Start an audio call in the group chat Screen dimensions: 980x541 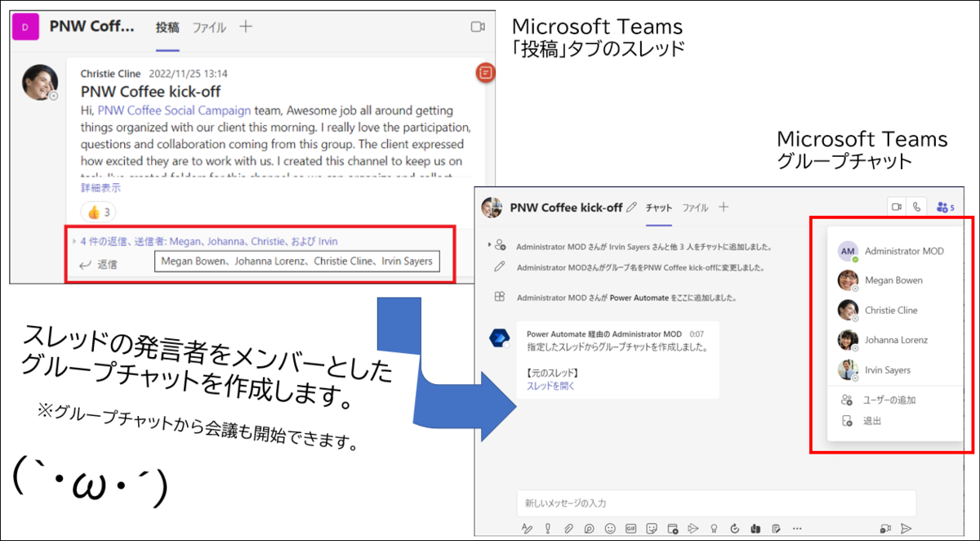916,207
